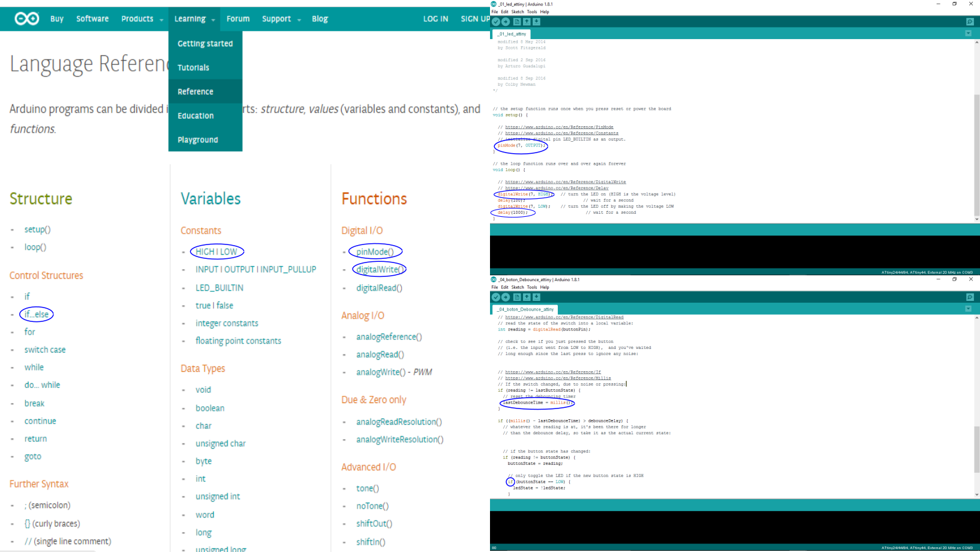Open the Help menu in the _04_boton_Debounce_attiny window
This screenshot has width=980, height=552.
pos(545,288)
